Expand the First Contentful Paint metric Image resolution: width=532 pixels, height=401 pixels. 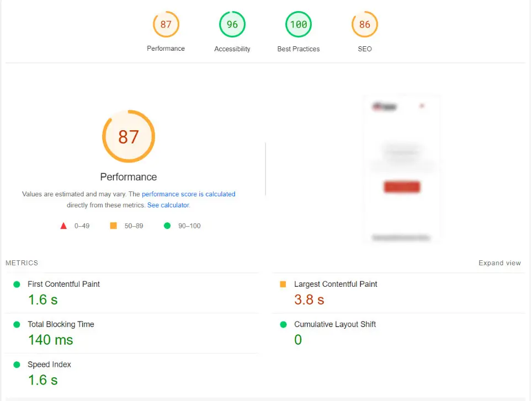click(x=63, y=284)
